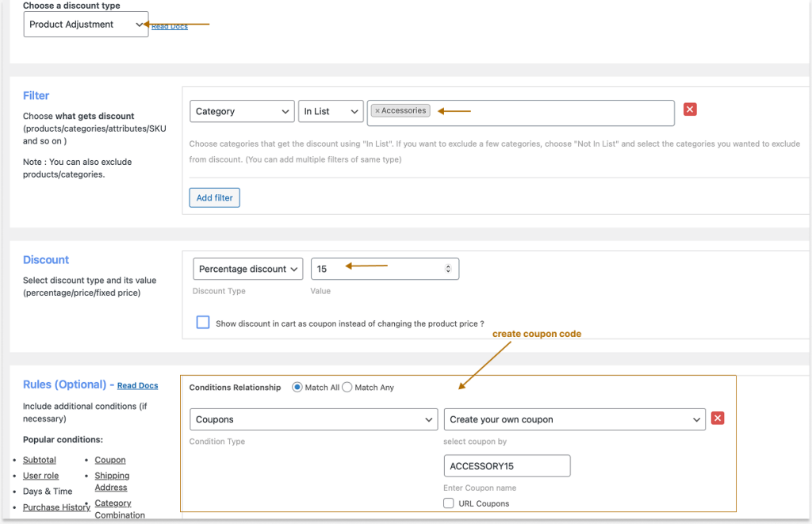Open the Purchase History condition link
This screenshot has width=812, height=524.
(56, 507)
